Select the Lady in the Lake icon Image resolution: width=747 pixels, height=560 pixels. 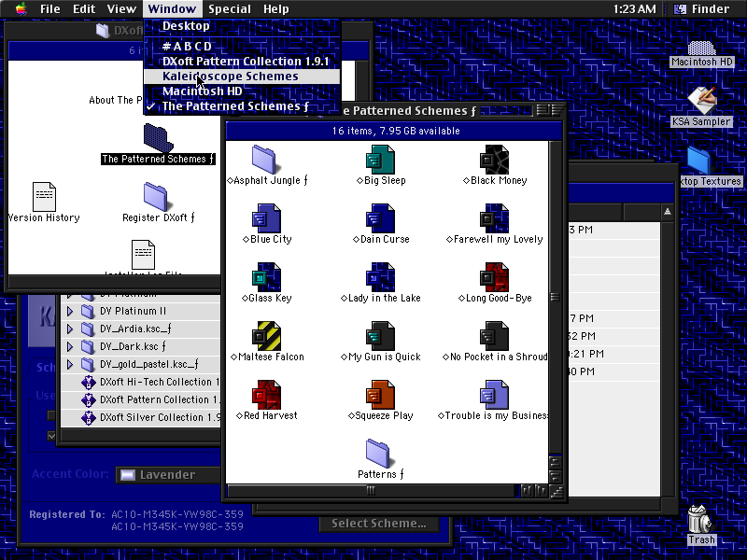[x=380, y=276]
